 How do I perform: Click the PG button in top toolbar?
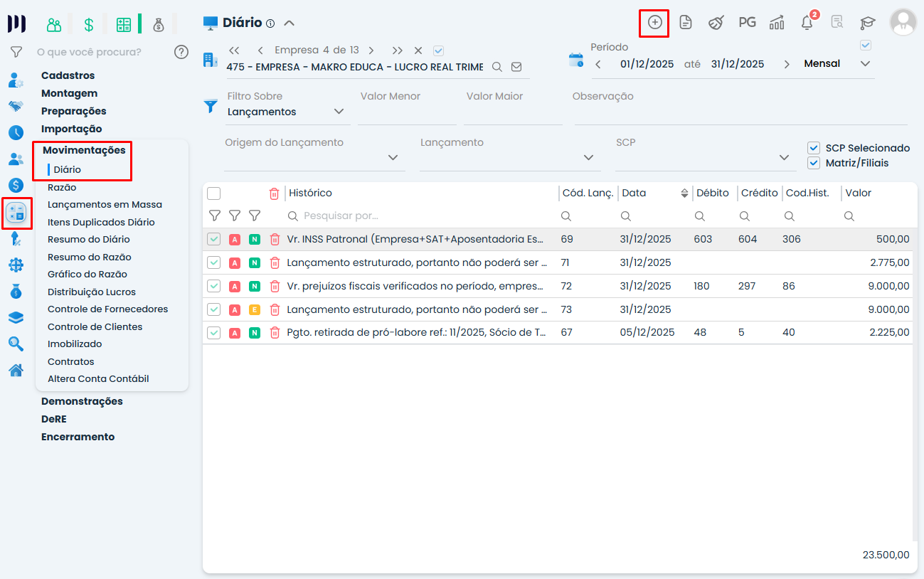747,23
